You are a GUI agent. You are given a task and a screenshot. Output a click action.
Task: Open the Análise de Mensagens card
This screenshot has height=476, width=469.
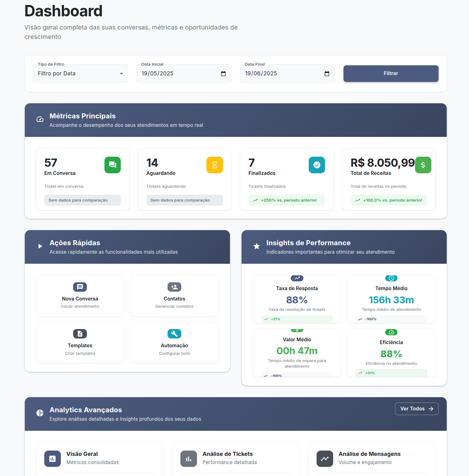pyautogui.click(x=372, y=458)
